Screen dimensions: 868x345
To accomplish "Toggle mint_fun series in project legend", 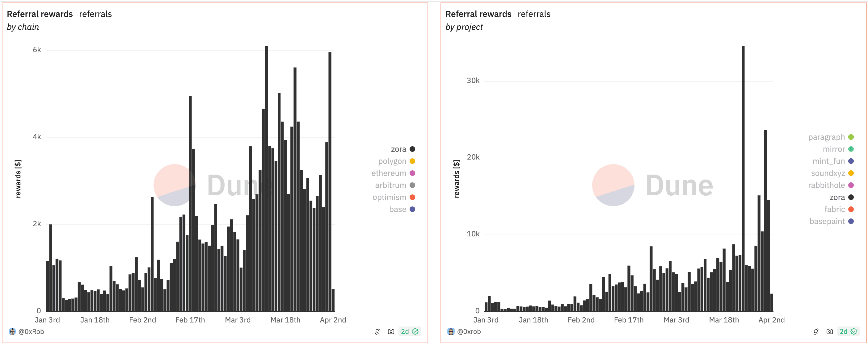I will click(x=833, y=161).
